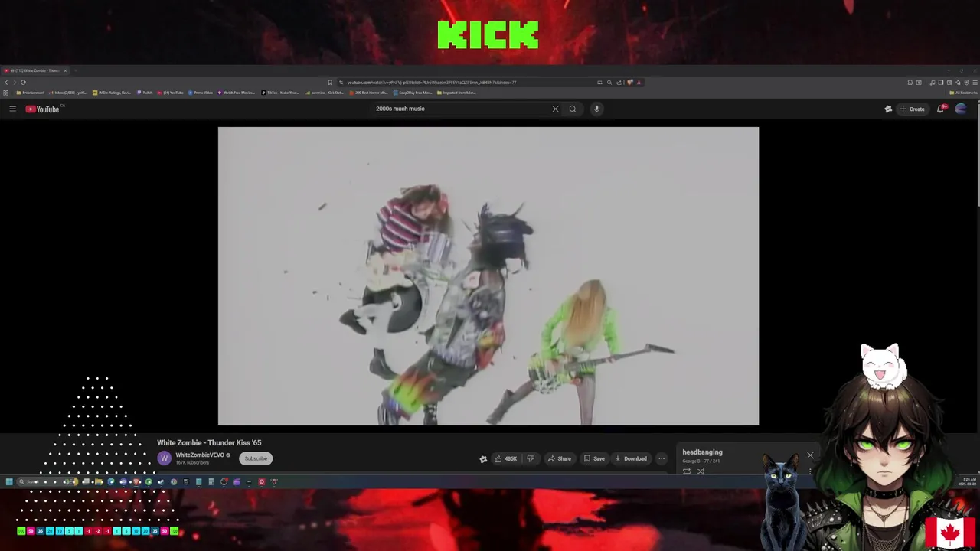Click the zoom magnifier in address bar
The width and height of the screenshot is (980, 551).
point(609,82)
